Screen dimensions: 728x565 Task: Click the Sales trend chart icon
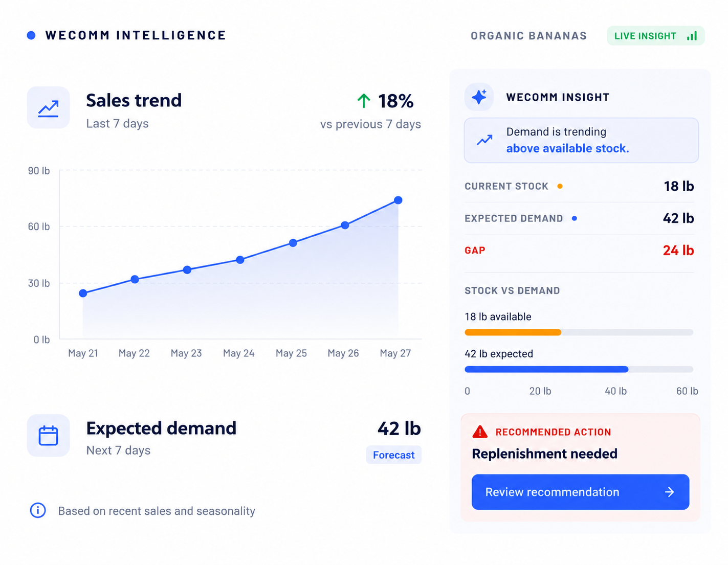pyautogui.click(x=48, y=107)
